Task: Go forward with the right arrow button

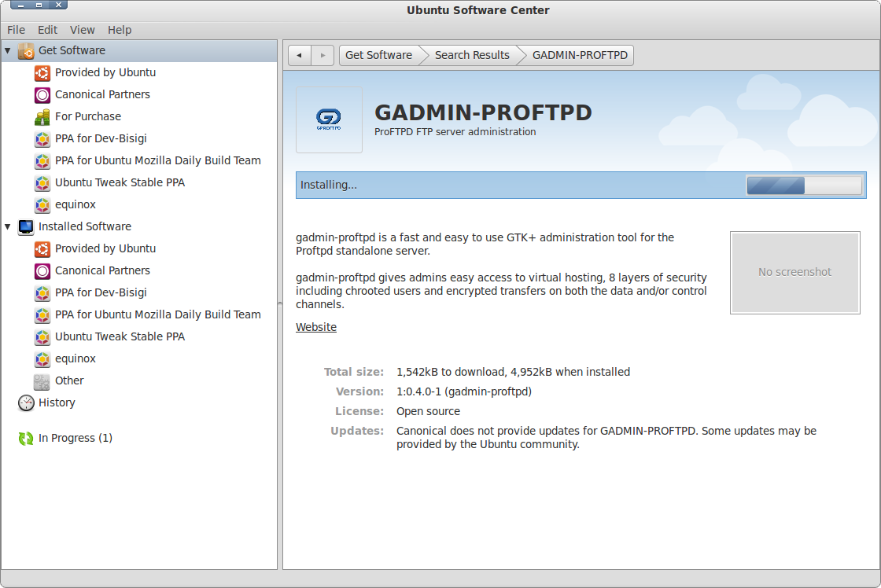Action: (x=323, y=55)
